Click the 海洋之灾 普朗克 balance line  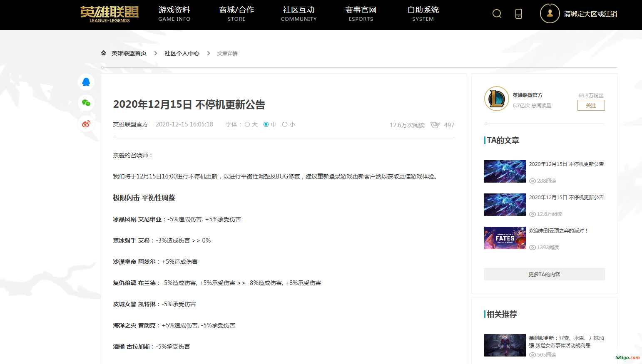[x=174, y=325]
